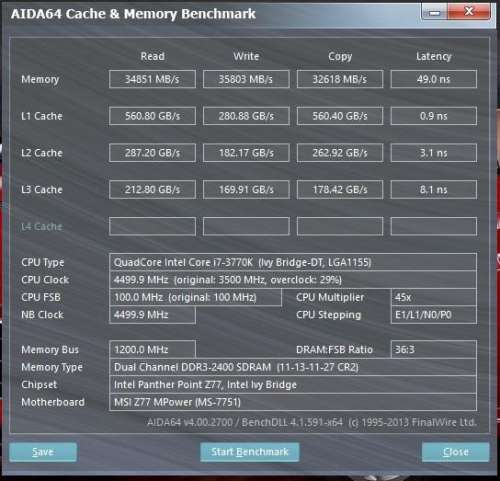Click the CPU Stepping E1/L1/N0/P0 field

click(433, 315)
